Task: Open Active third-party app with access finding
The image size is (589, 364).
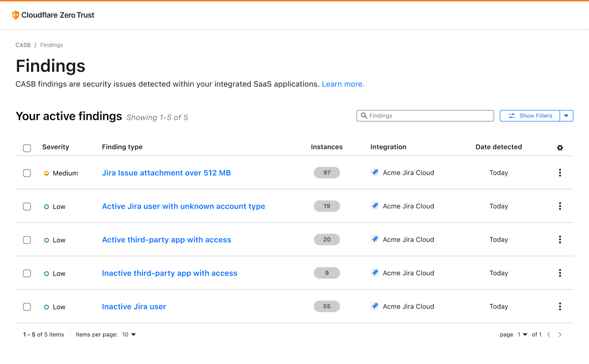Action: pos(166,240)
